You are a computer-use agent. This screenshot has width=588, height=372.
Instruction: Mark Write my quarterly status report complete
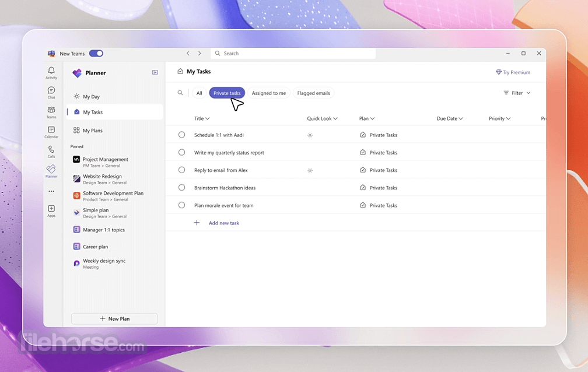point(181,152)
